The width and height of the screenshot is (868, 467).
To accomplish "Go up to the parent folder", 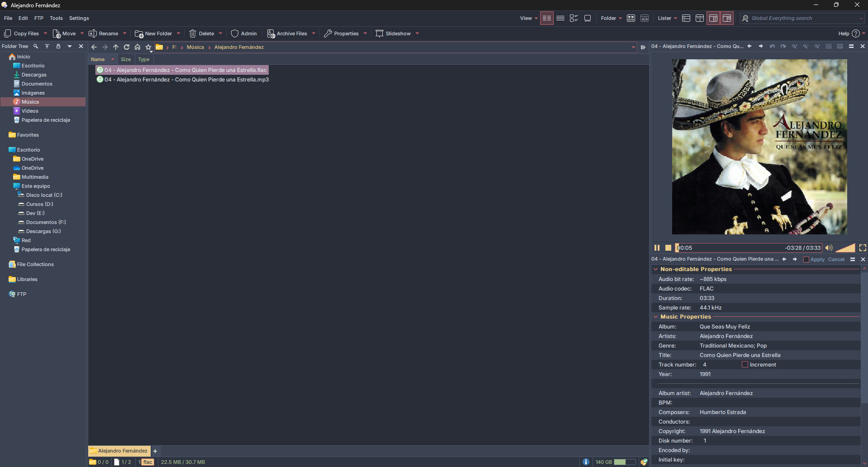I will click(116, 47).
